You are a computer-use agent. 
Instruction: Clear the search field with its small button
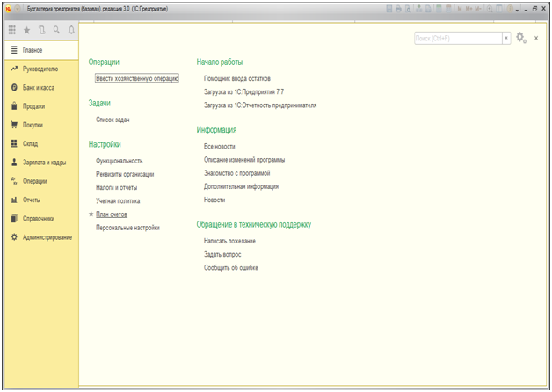506,39
